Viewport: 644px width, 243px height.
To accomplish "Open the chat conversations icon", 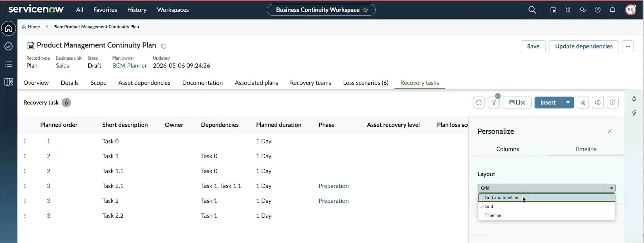I will click(583, 10).
